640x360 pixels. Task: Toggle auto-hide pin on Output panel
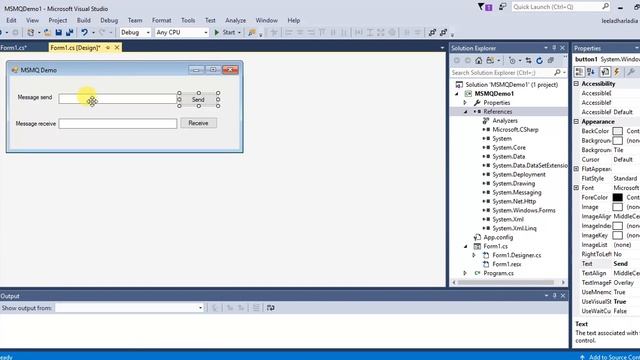(555, 296)
